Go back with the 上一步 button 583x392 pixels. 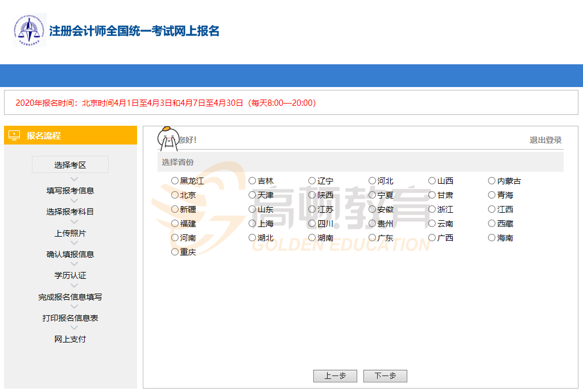tap(335, 376)
